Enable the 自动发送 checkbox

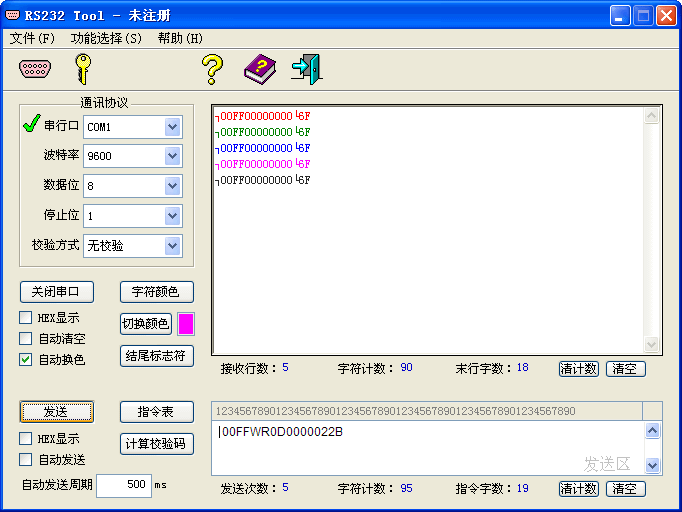[25, 459]
